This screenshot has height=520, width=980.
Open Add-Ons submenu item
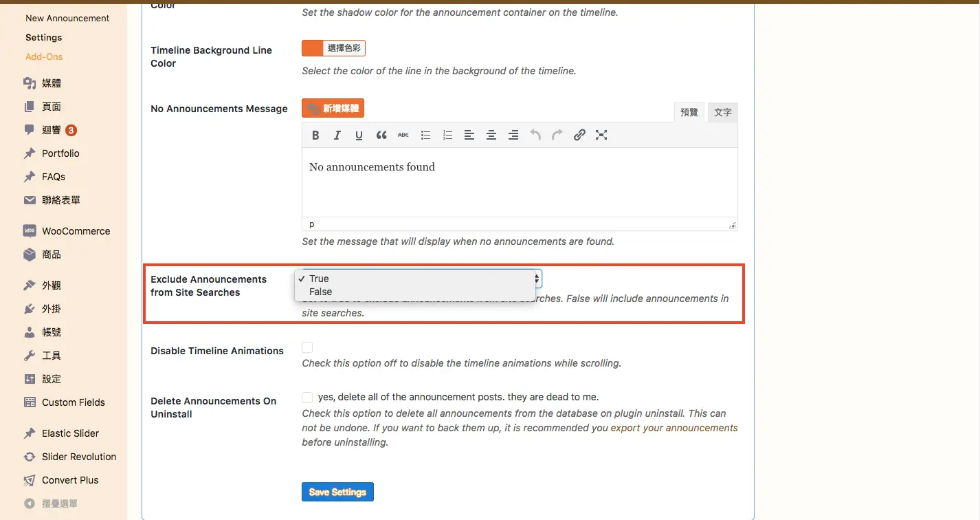44,56
